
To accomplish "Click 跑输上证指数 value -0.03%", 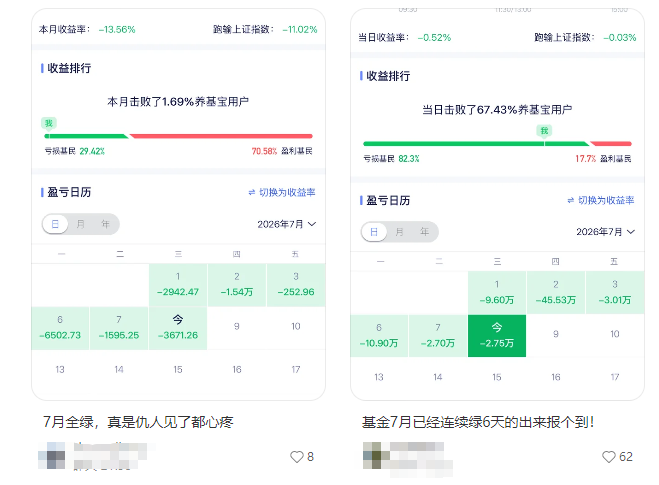I will tap(619, 38).
